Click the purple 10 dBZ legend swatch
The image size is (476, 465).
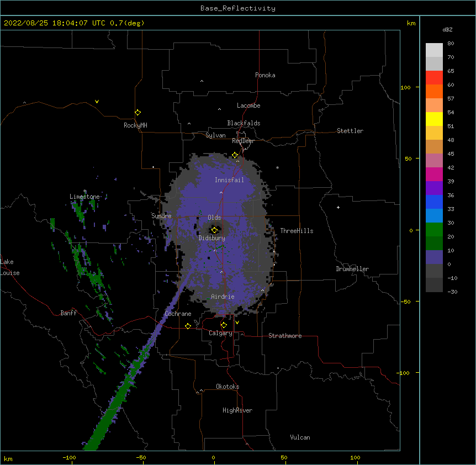(x=434, y=257)
